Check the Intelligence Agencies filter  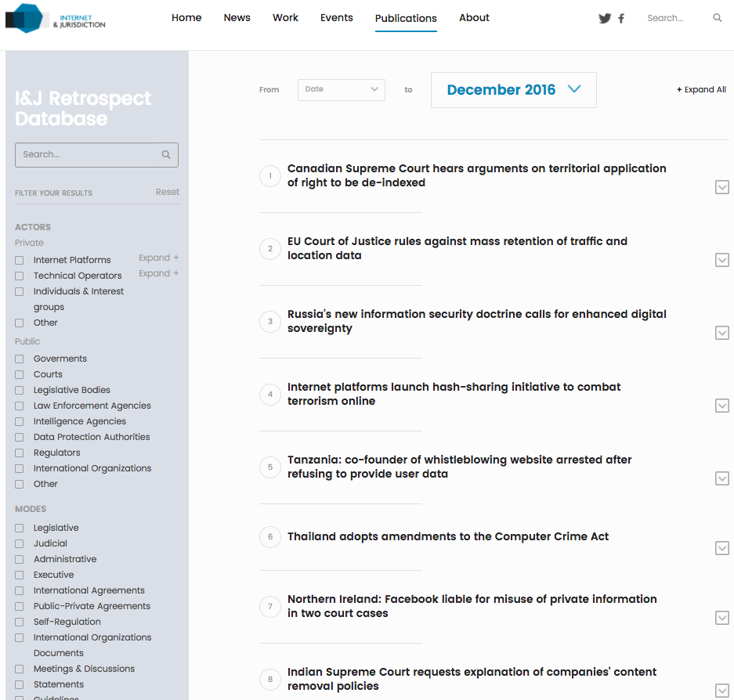20,421
